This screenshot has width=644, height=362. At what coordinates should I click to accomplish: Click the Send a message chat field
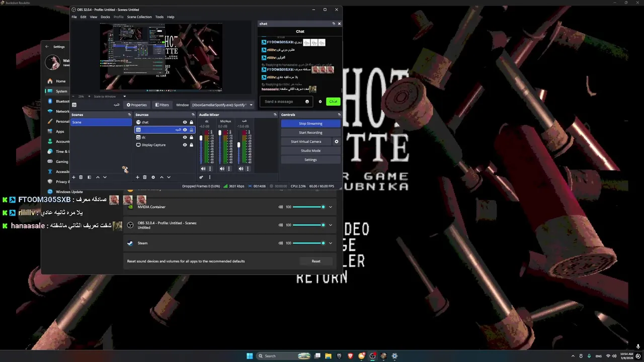(286, 102)
